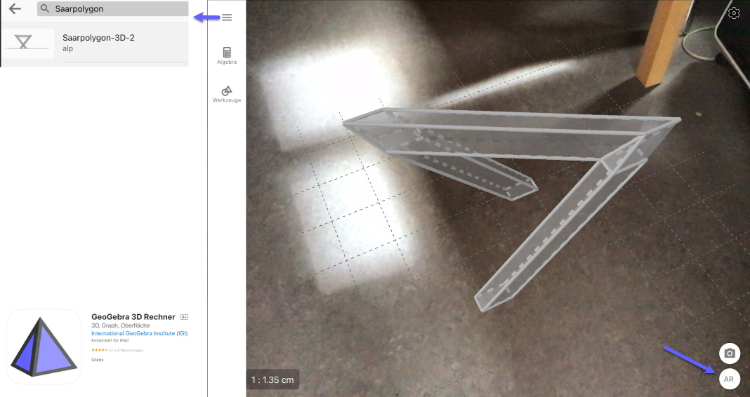Viewport: 750px width, 397px height.
Task: Open the GeoGebra 3D Rechner pyramid app icon
Action: click(x=44, y=347)
